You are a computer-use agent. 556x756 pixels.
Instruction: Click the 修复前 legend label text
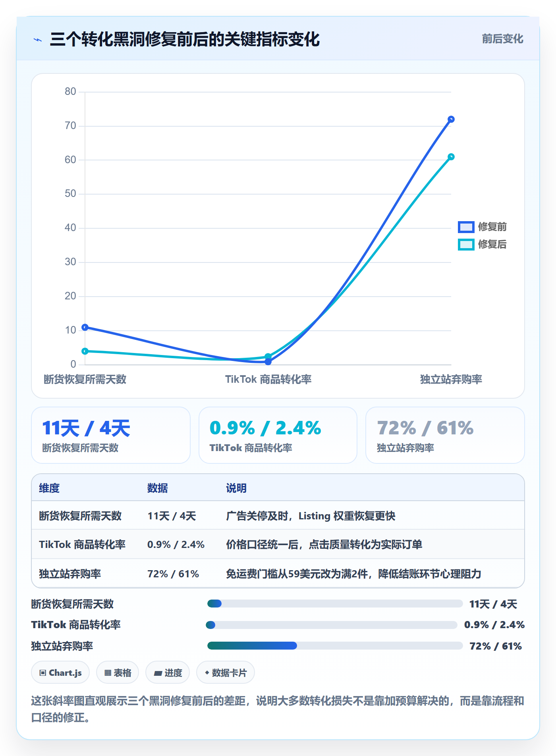point(492,227)
